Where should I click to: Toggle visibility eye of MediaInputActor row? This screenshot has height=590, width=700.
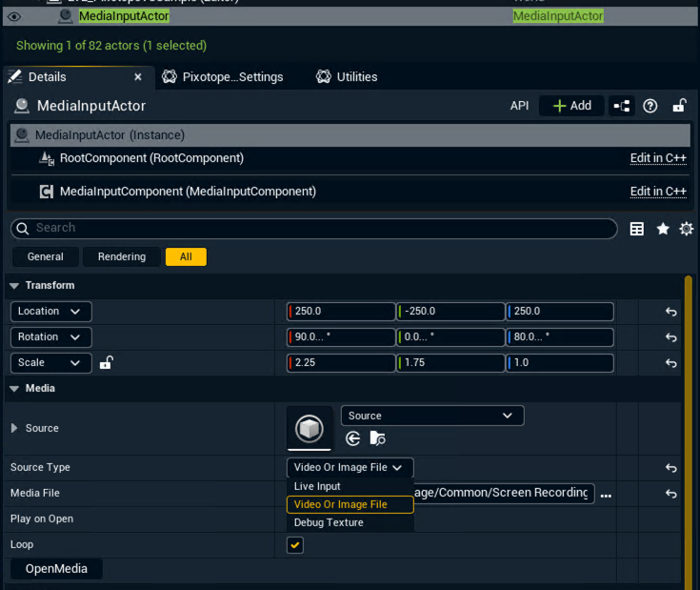14,17
